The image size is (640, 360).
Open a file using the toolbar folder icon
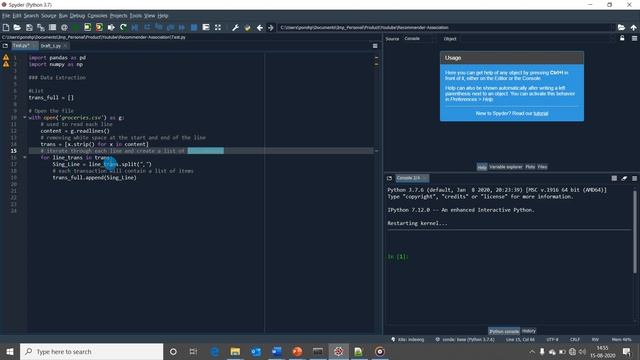click(x=17, y=27)
